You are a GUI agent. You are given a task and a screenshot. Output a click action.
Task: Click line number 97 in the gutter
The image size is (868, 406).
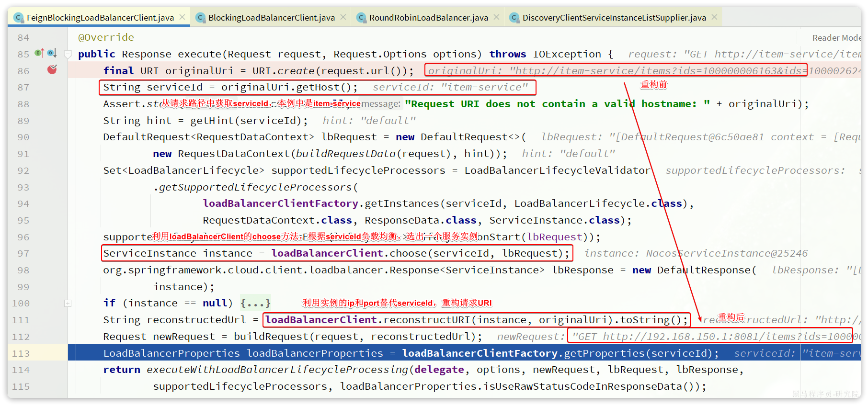[23, 253]
